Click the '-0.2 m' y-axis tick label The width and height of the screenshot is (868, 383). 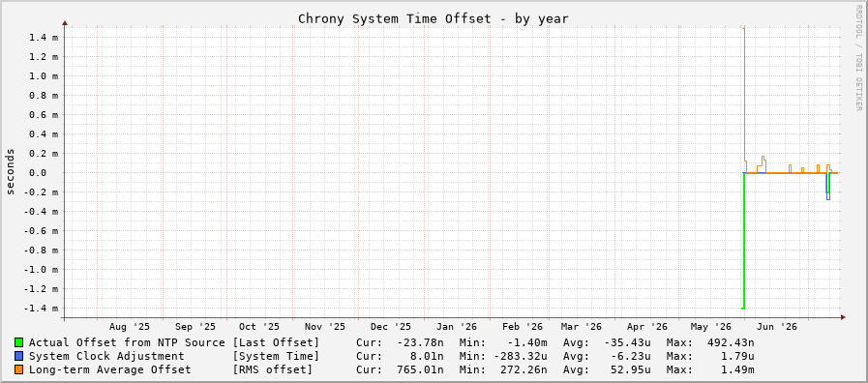(x=41, y=192)
